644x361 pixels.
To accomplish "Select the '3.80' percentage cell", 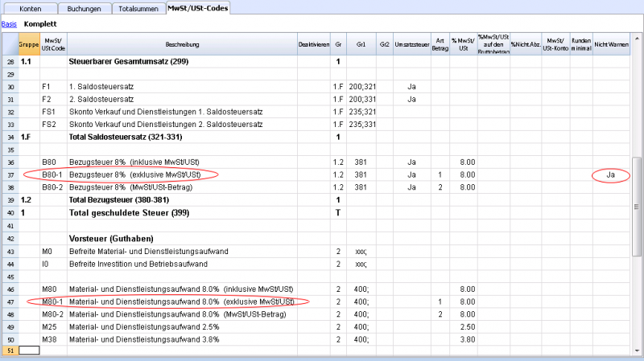I will pos(464,339).
